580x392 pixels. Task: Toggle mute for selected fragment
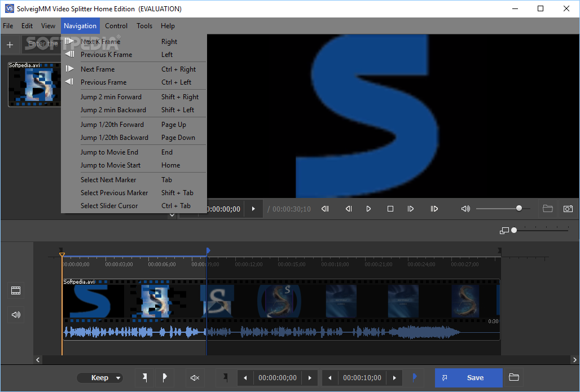[195, 377]
